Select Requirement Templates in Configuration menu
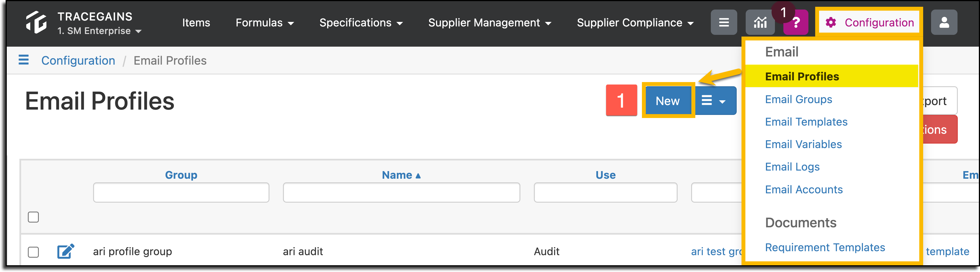Image resolution: width=980 pixels, height=272 pixels. [x=825, y=248]
